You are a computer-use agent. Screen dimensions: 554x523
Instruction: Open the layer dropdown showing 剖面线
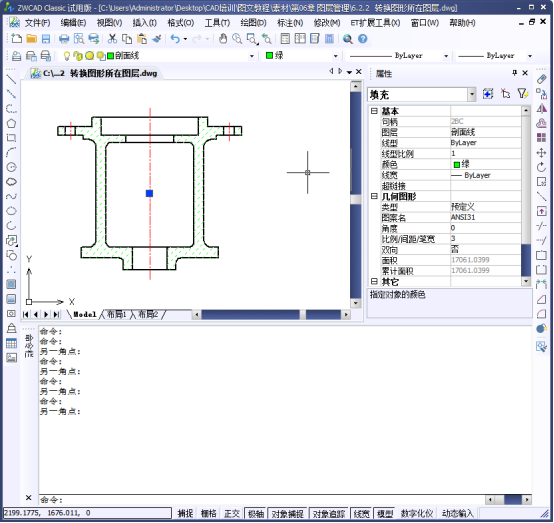[x=181, y=56]
